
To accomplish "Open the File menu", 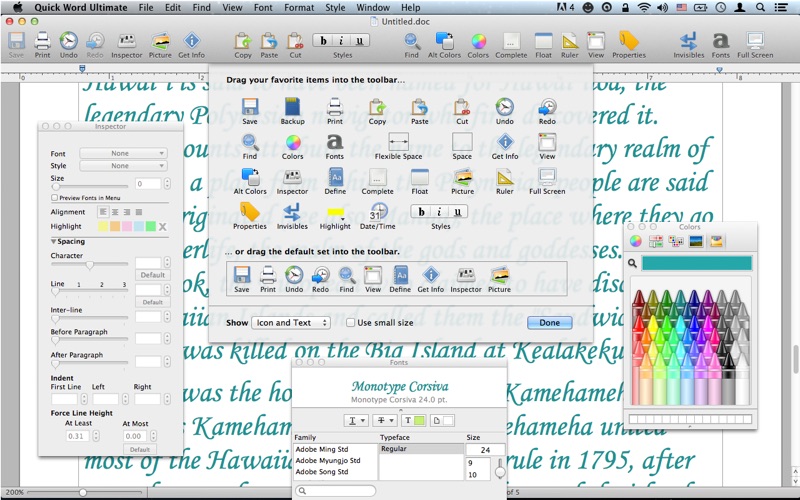I will (x=146, y=8).
